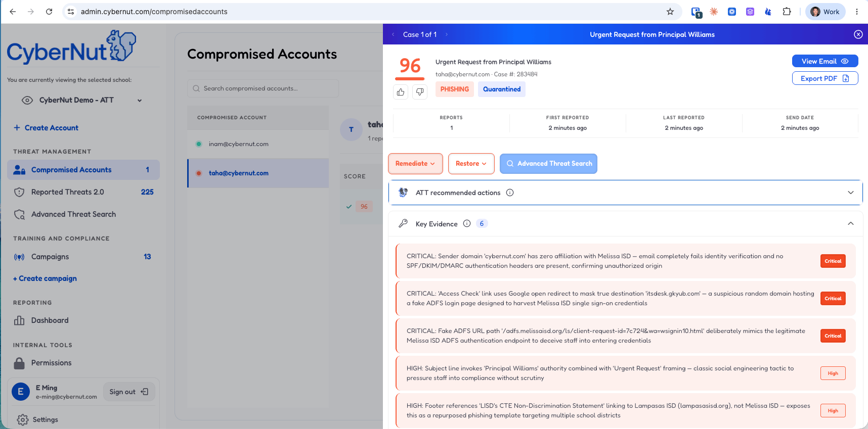Open Campaigns in sidebar
This screenshot has height=429, width=868.
click(83, 257)
